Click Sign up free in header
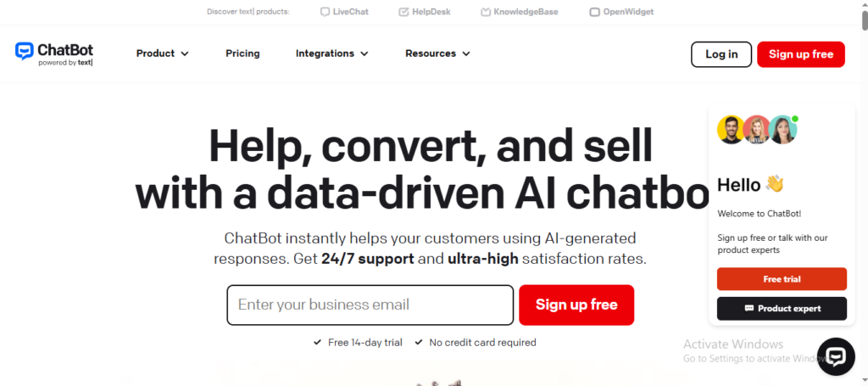Image resolution: width=868 pixels, height=386 pixels. (x=800, y=54)
